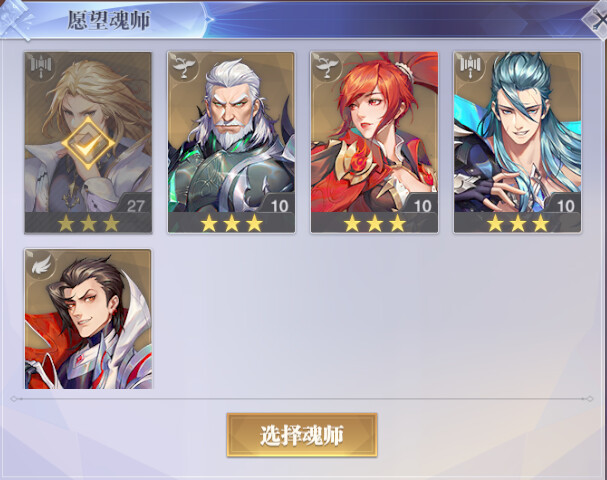Screen dimensions: 607x480
Task: Select the red-haired female soul master card
Action: [374, 142]
